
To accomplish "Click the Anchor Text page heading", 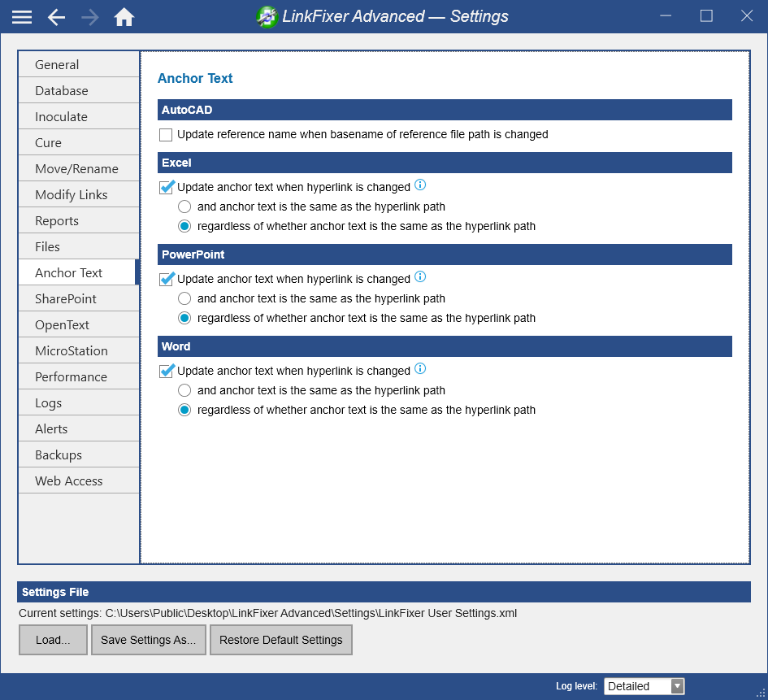I will pos(195,78).
